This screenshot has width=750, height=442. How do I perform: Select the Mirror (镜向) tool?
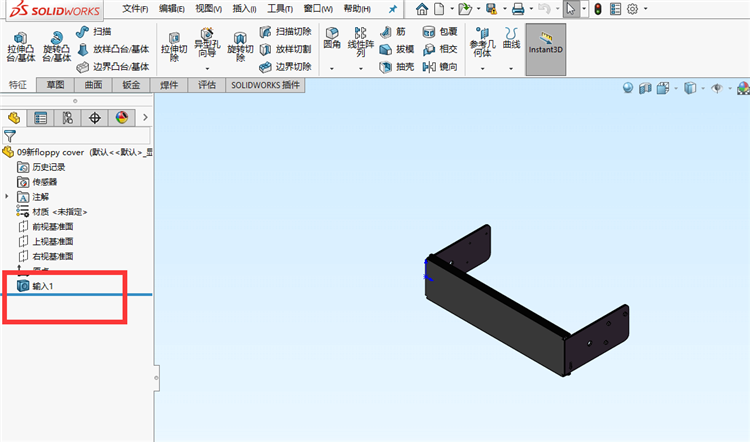tap(440, 67)
